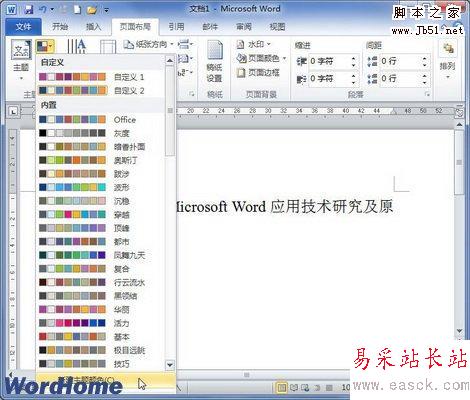Click the 文字方向 text direction icon
Screen dimensions: 470x400
pos(76,46)
